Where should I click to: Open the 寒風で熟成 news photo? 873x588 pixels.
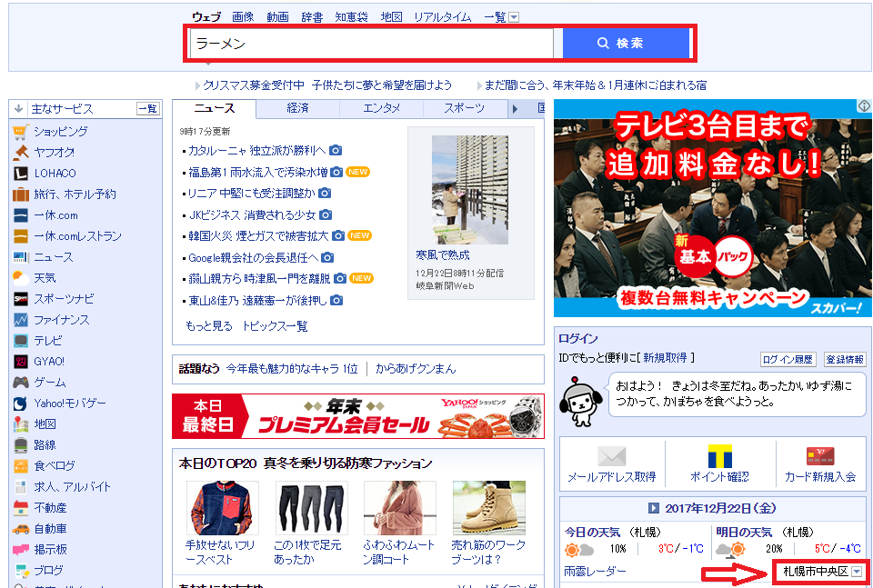point(470,190)
